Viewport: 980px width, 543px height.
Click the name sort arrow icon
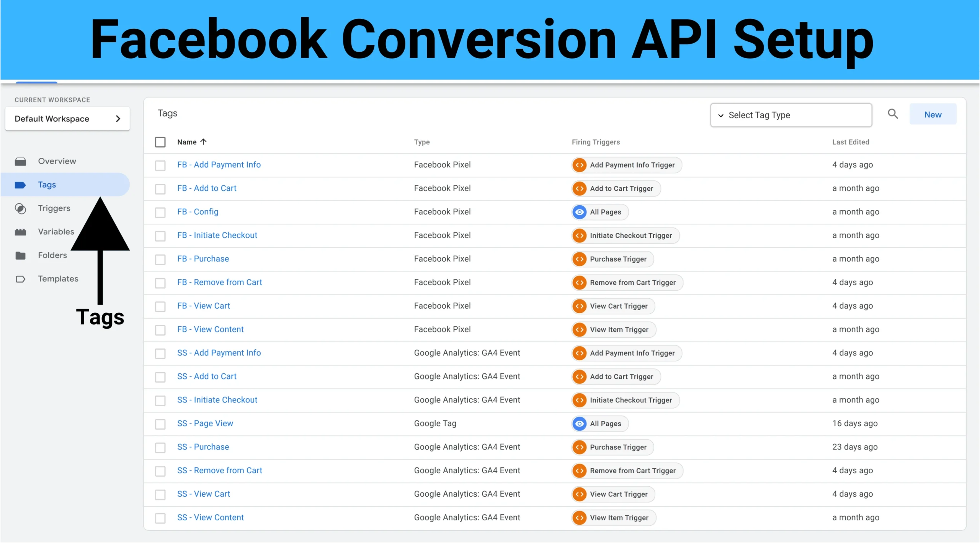tap(204, 142)
